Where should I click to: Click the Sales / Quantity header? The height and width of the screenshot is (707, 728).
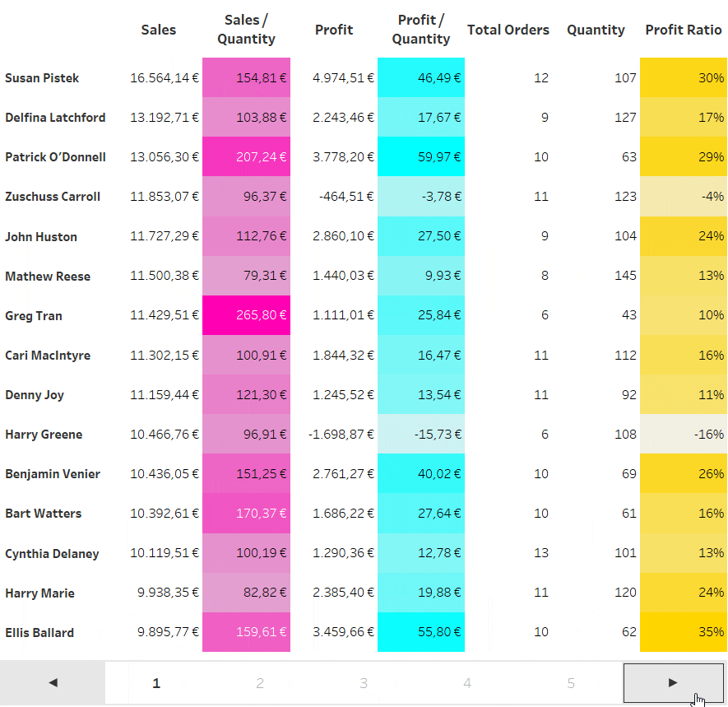[x=246, y=30]
